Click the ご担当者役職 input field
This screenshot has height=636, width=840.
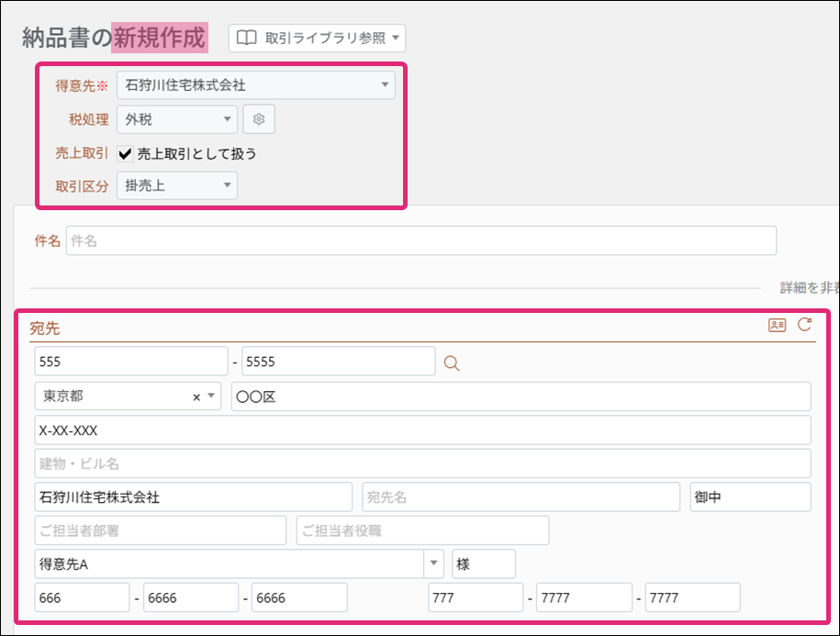422,530
